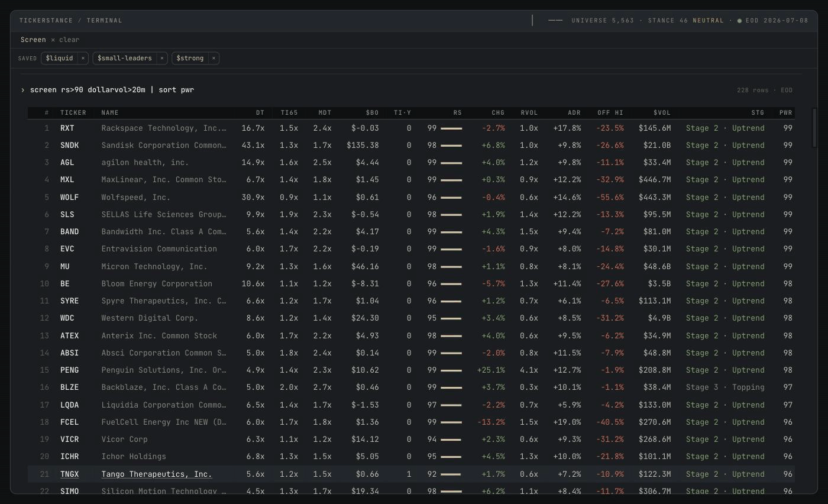Sort table by NAME column header
The width and height of the screenshot is (828, 504).
point(110,112)
